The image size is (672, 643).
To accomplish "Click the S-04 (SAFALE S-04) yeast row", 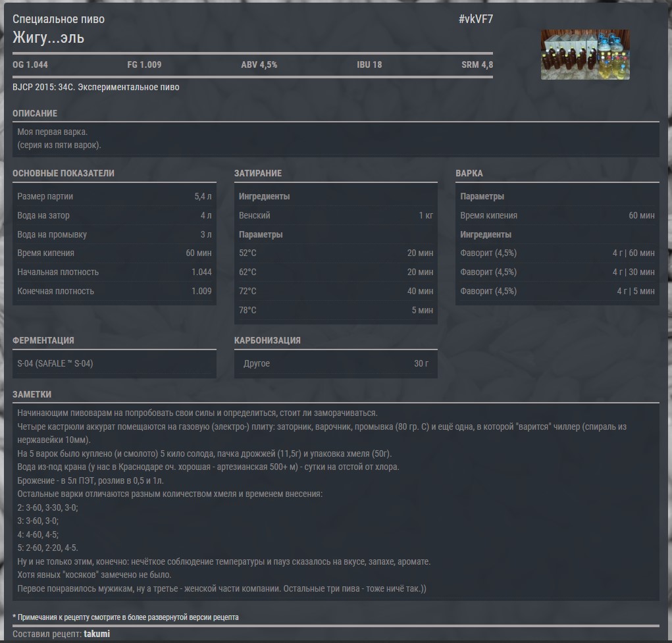I will point(115,363).
